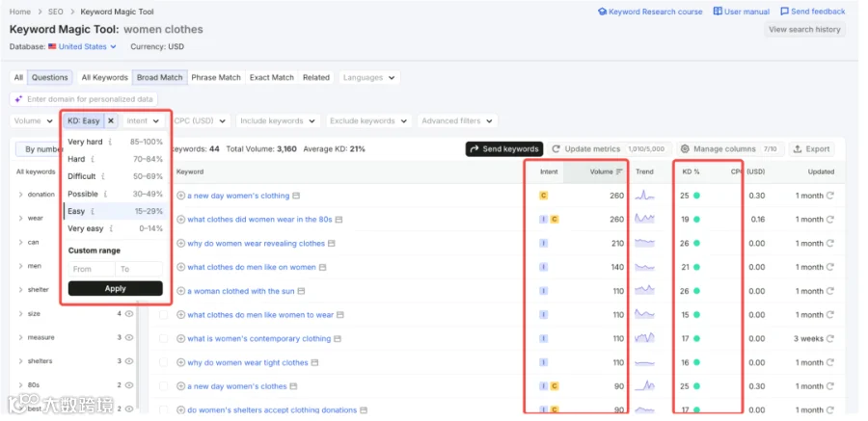Open the Languages dropdown
This screenshot has width=868, height=421.
point(369,77)
